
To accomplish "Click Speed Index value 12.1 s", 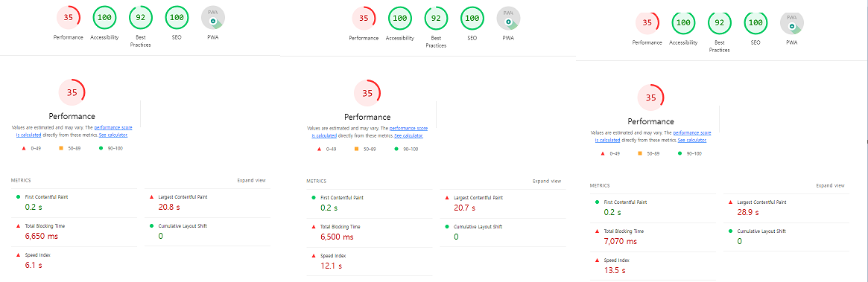I will tap(331, 266).
